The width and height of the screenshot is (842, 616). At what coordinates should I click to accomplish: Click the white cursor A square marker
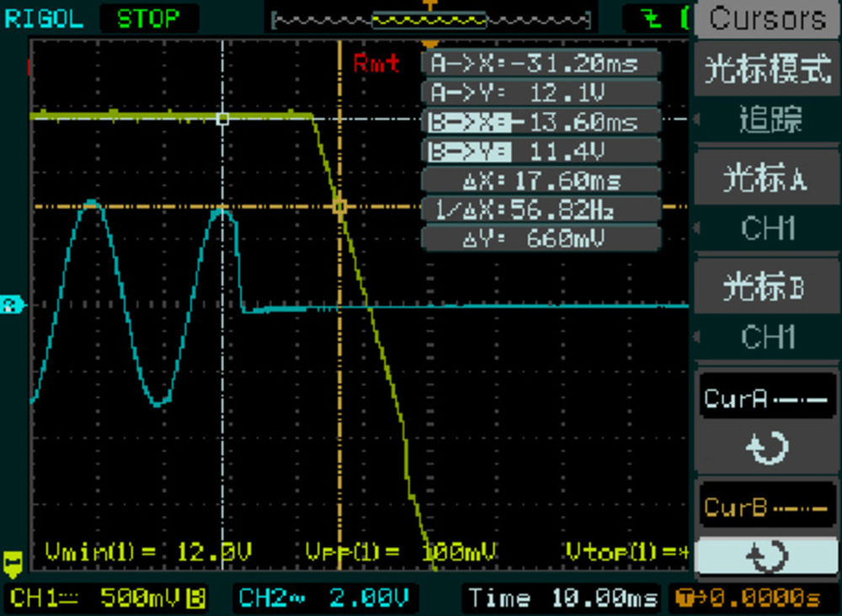(222, 119)
